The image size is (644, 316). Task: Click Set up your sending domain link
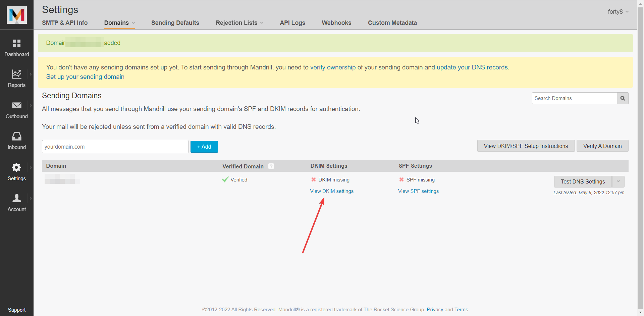[x=85, y=77]
